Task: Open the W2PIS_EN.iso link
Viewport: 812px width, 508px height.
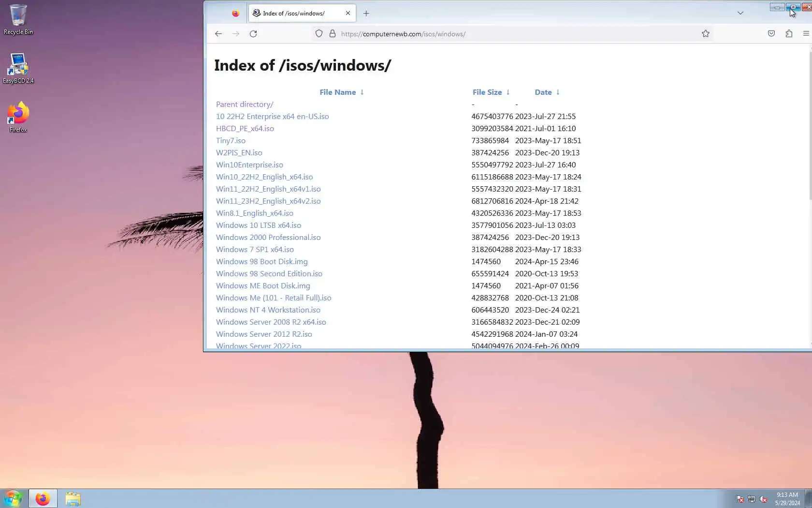Action: point(239,153)
